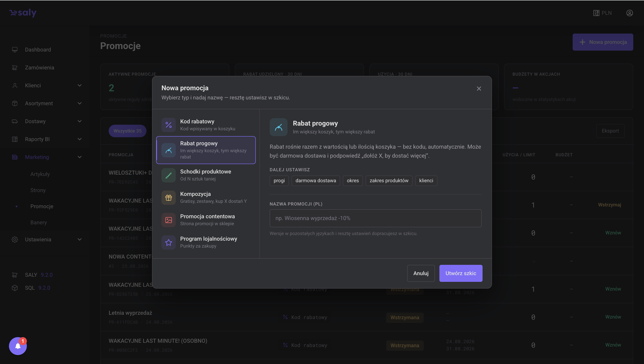The height and width of the screenshot is (364, 644).
Task: Click the 'zakres produktów' tag
Action: point(389,180)
